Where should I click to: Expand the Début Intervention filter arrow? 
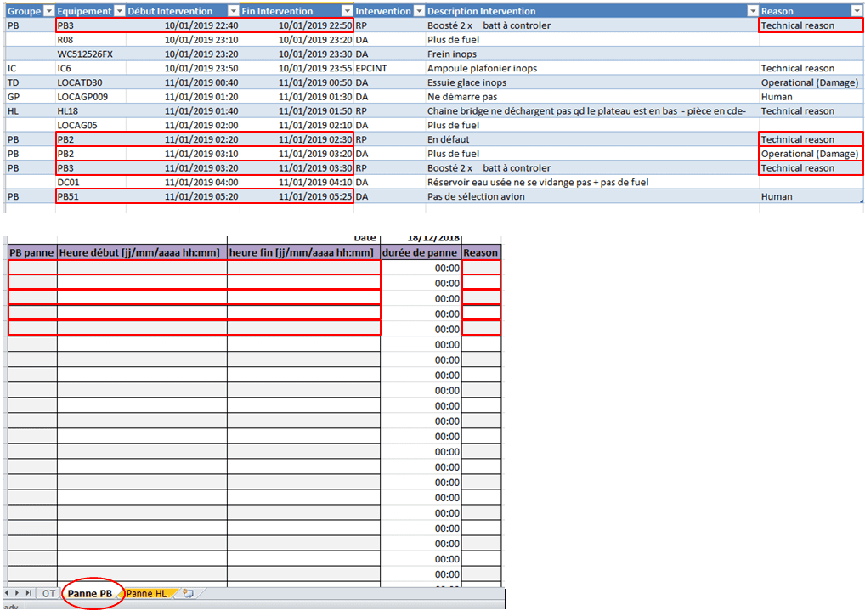coord(234,11)
